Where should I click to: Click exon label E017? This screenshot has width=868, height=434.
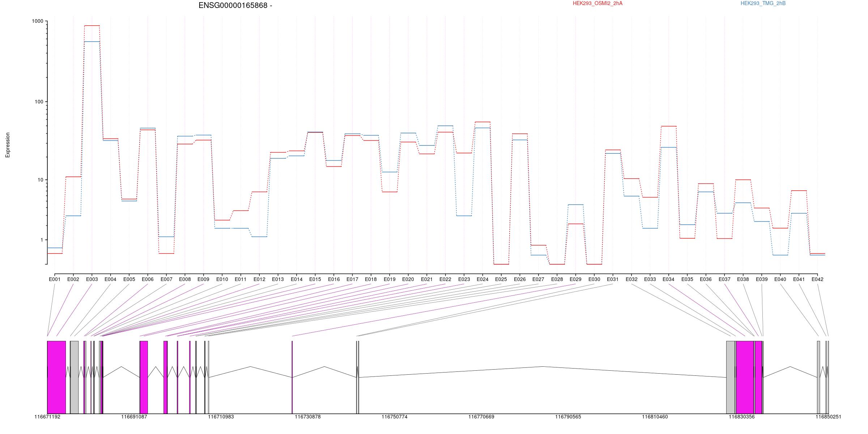coord(352,280)
